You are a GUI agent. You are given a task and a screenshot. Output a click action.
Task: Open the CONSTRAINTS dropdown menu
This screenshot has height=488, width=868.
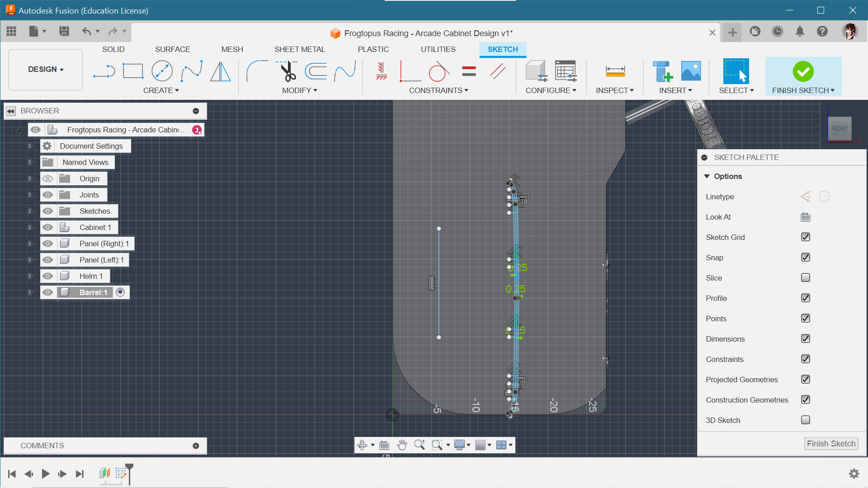coord(439,90)
